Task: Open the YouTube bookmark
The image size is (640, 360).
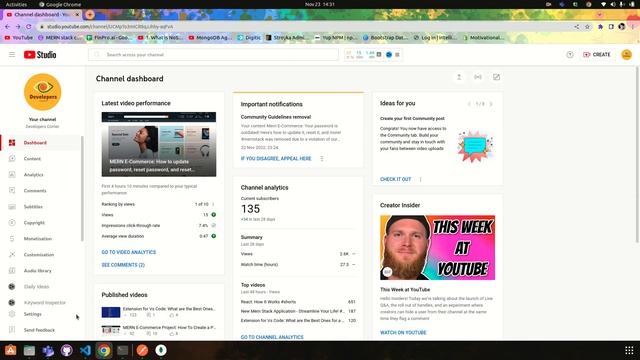Action: coord(19,38)
